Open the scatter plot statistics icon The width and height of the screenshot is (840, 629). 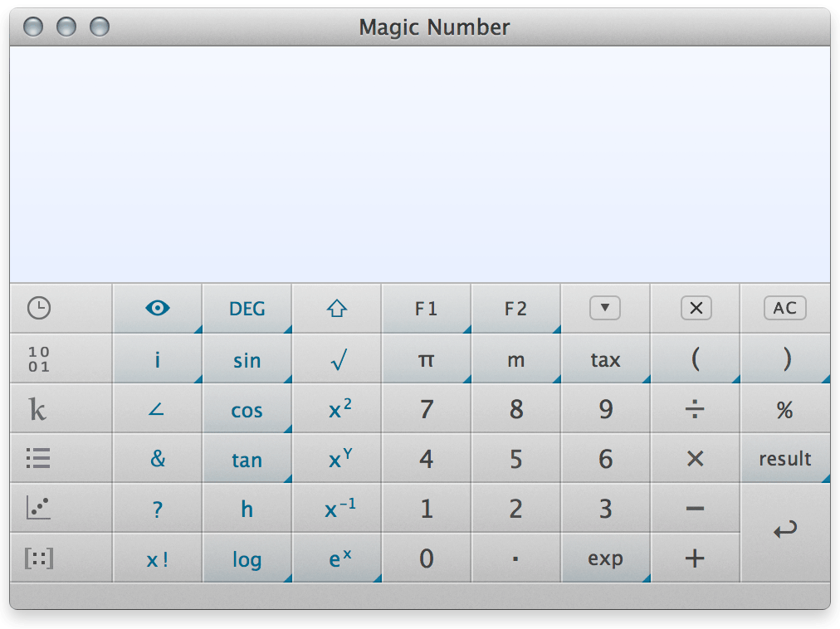coord(38,508)
